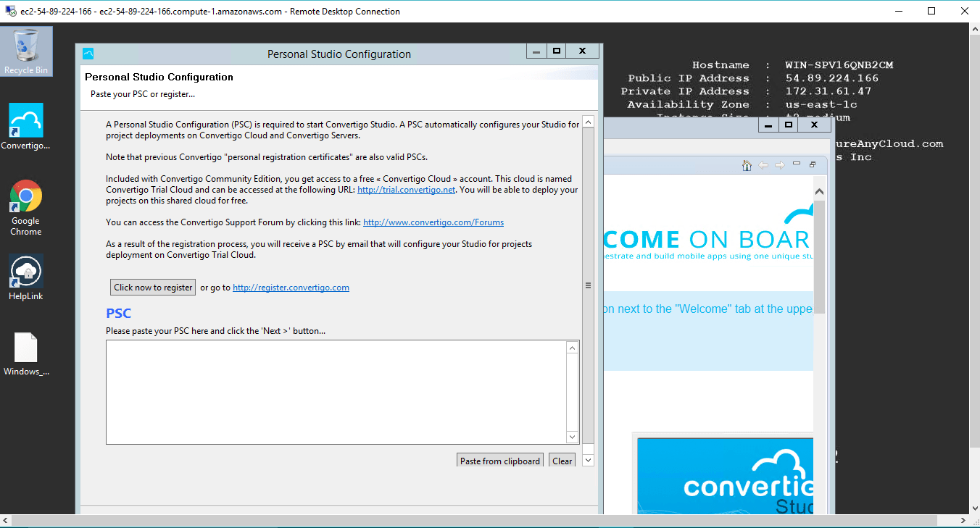Restore the Welcome view using its toolbar icon
The height and width of the screenshot is (528, 980).
(x=812, y=164)
